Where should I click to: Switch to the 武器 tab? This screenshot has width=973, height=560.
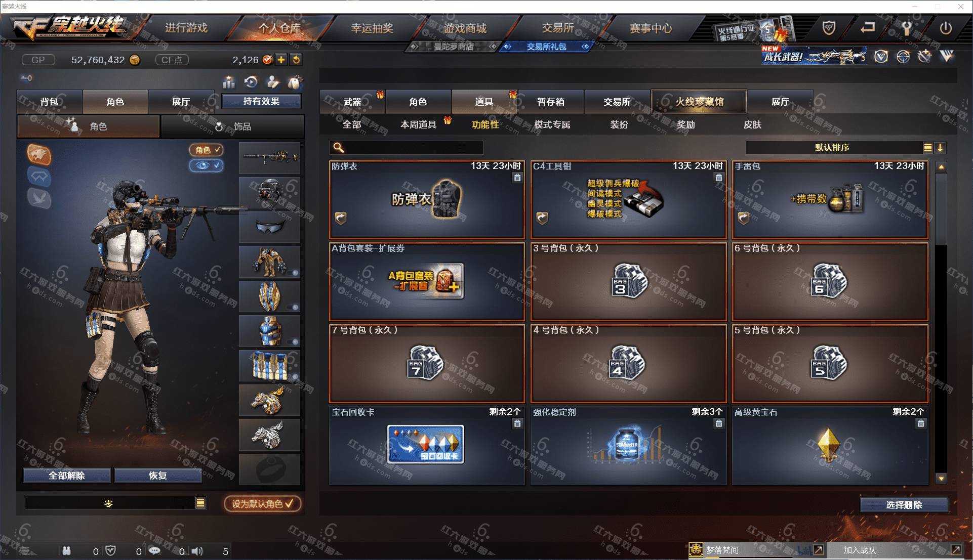[x=352, y=102]
